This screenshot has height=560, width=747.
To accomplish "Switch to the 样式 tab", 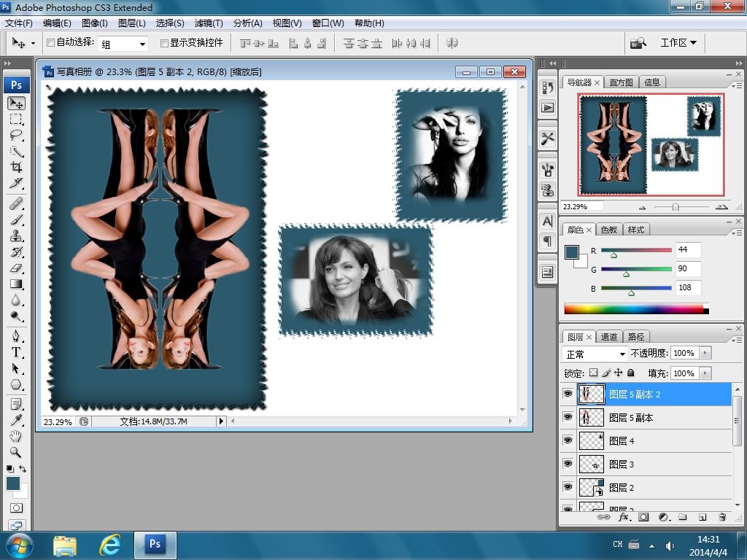I will [635, 230].
